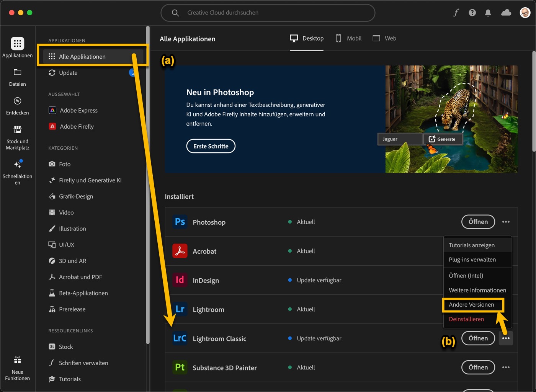Switch to the Desktop tab

click(307, 38)
